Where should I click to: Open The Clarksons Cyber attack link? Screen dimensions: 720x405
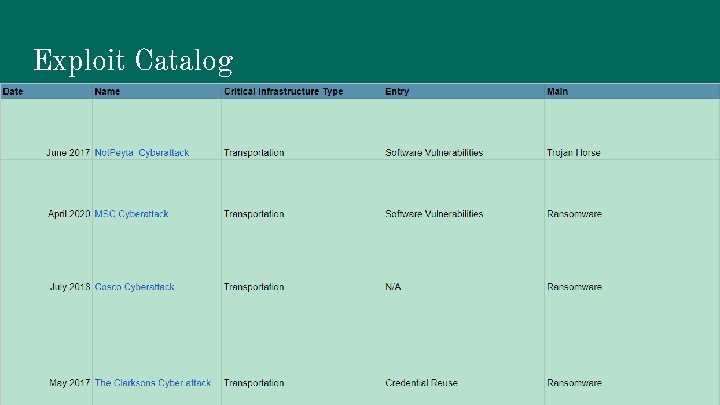[152, 382]
